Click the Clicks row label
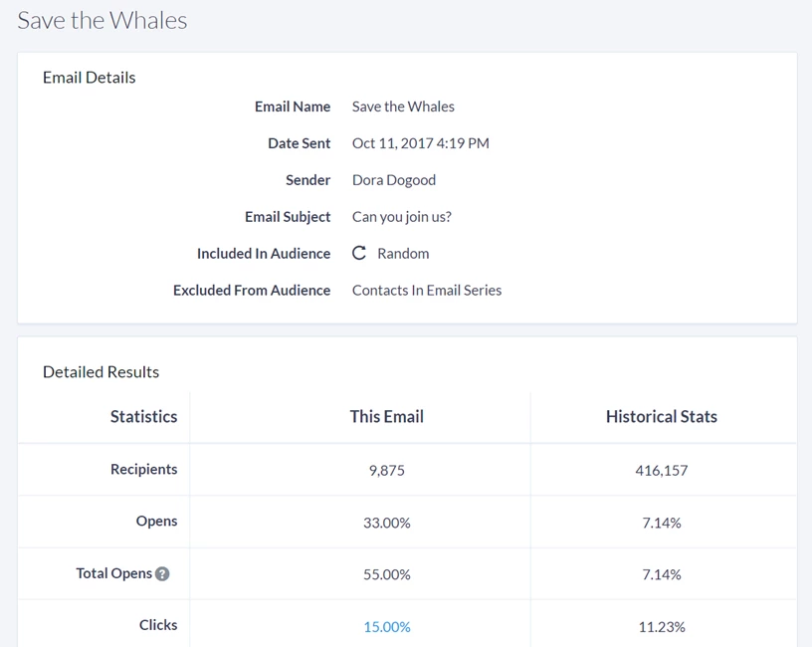The height and width of the screenshot is (647, 812). coord(158,625)
